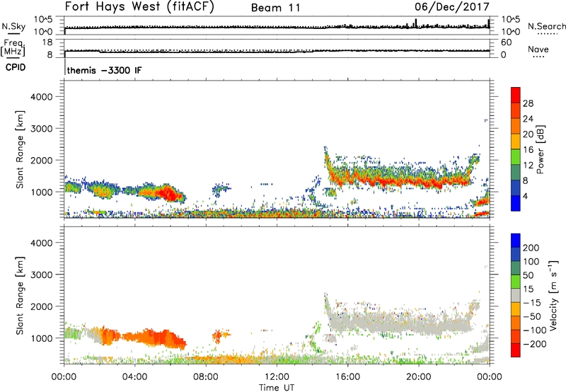566x392 pixels.
Task: Click the '10^5' left tick of noise panel
Action: click(x=43, y=19)
